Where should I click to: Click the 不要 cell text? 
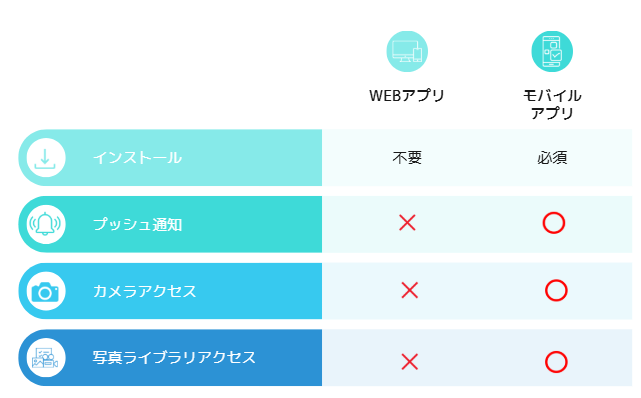click(x=407, y=158)
